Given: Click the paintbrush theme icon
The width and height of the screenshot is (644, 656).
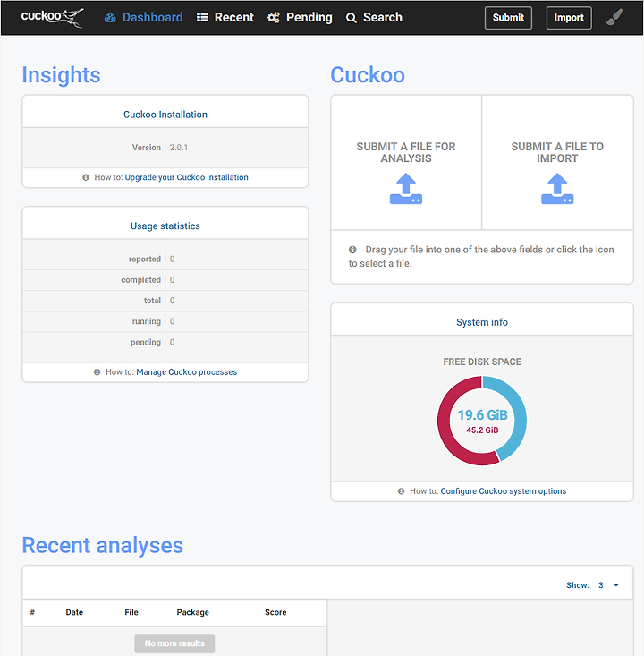Looking at the screenshot, I should (x=614, y=17).
